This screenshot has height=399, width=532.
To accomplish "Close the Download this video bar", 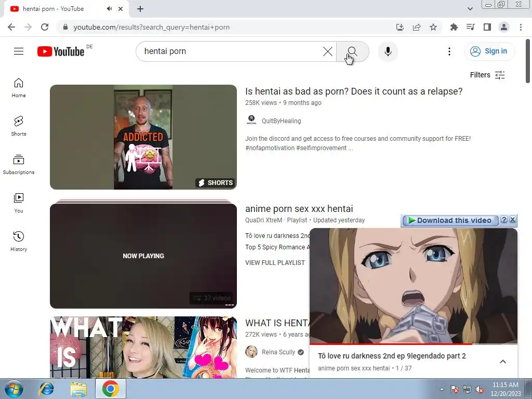I will click(x=513, y=220).
